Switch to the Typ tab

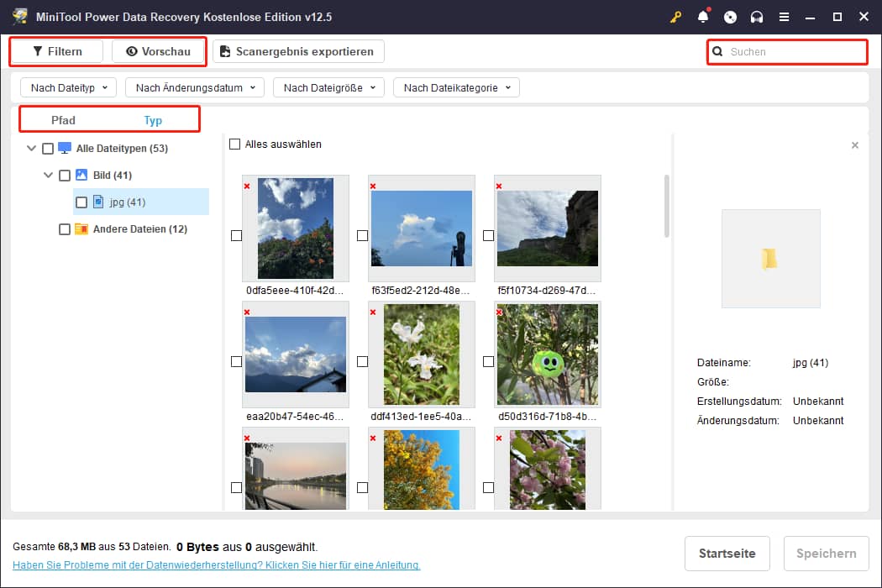152,120
